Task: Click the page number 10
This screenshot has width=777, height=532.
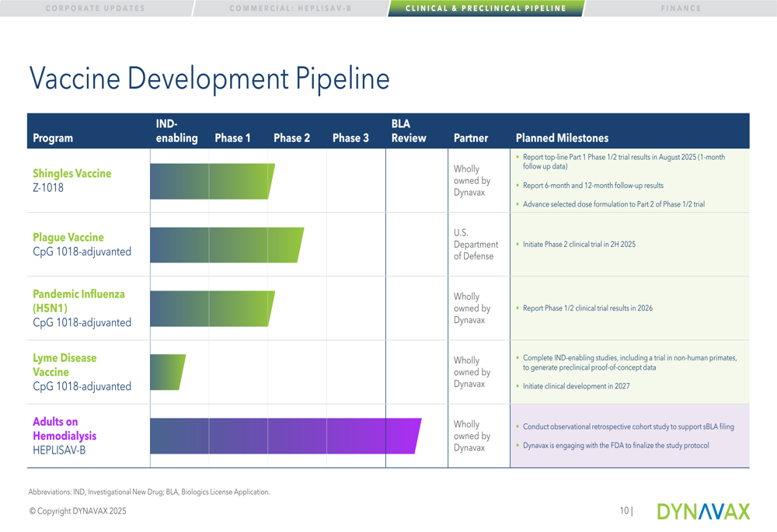Action: pyautogui.click(x=625, y=511)
